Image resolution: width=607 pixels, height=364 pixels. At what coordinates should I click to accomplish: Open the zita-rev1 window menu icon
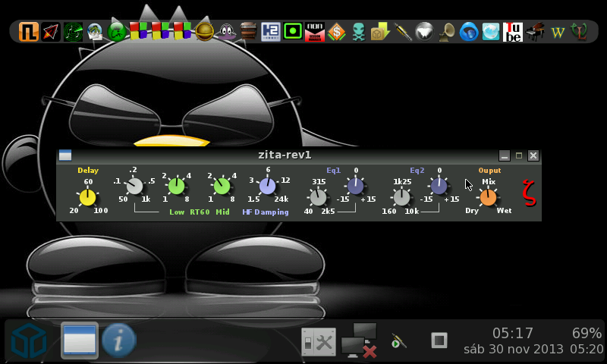point(65,155)
